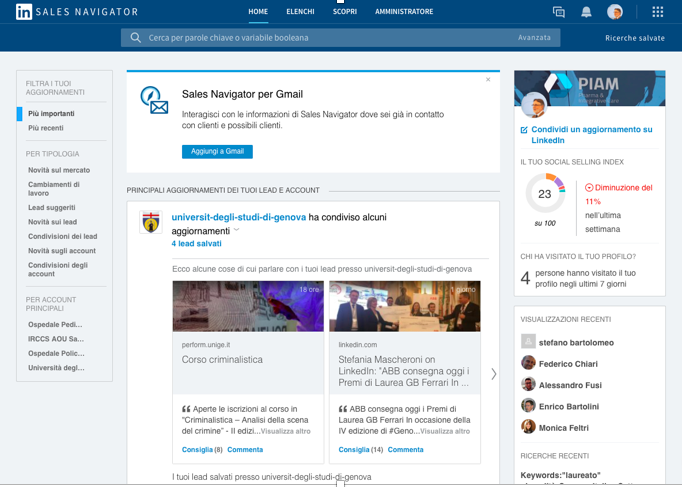Screen dimensions: 682x487
Task: Show next shared updates with right chevron
Action: point(494,374)
